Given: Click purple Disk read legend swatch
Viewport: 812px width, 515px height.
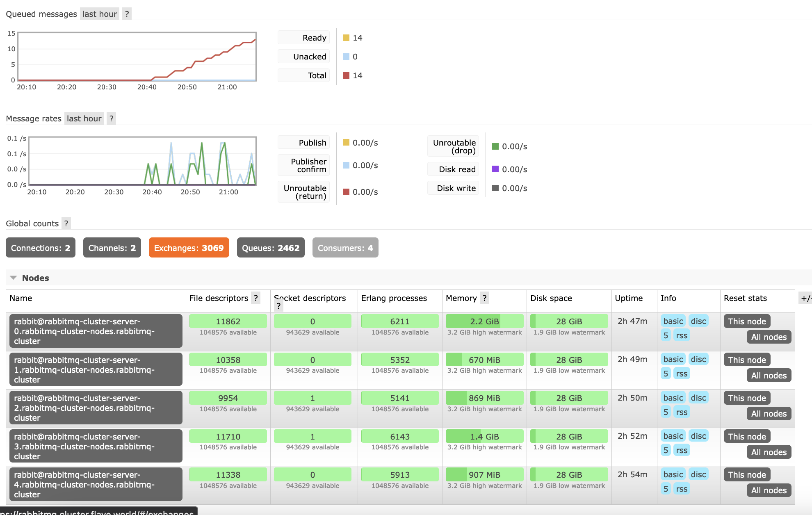Looking at the screenshot, I should 495,169.
